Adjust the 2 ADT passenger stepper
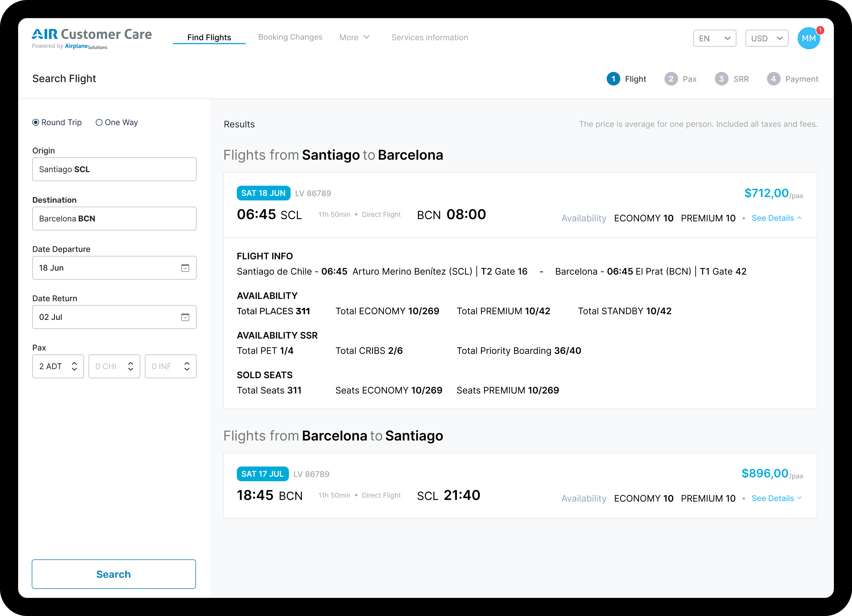 74,366
